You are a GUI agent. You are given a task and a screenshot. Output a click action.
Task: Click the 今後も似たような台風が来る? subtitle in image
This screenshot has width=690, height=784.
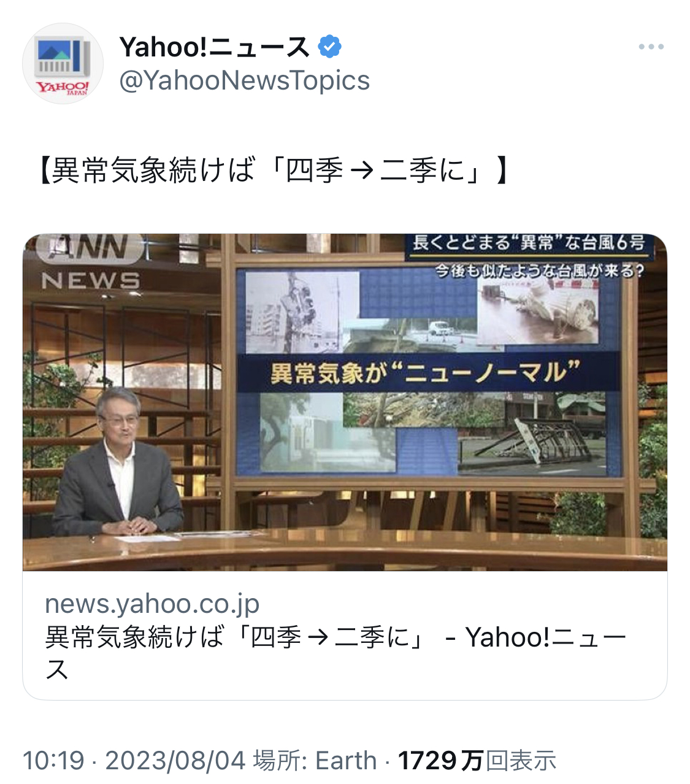[x=540, y=270]
